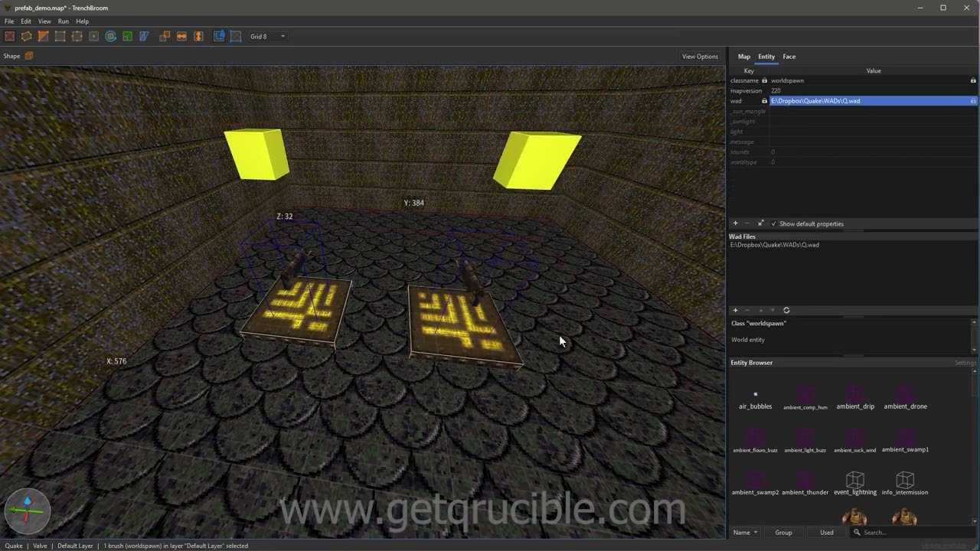The width and height of the screenshot is (980, 551).
Task: Open the Grid 8 size dropdown
Action: click(267, 36)
